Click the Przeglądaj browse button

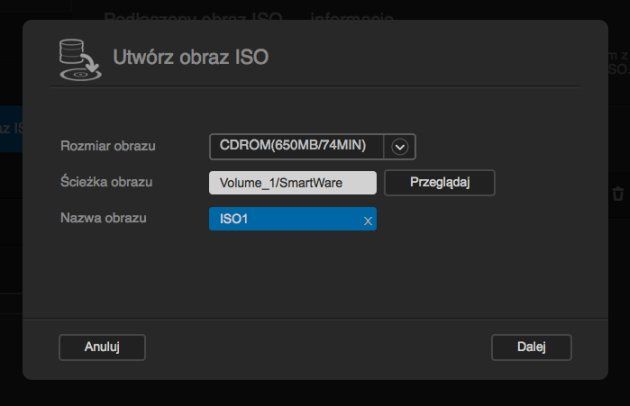coord(440,182)
